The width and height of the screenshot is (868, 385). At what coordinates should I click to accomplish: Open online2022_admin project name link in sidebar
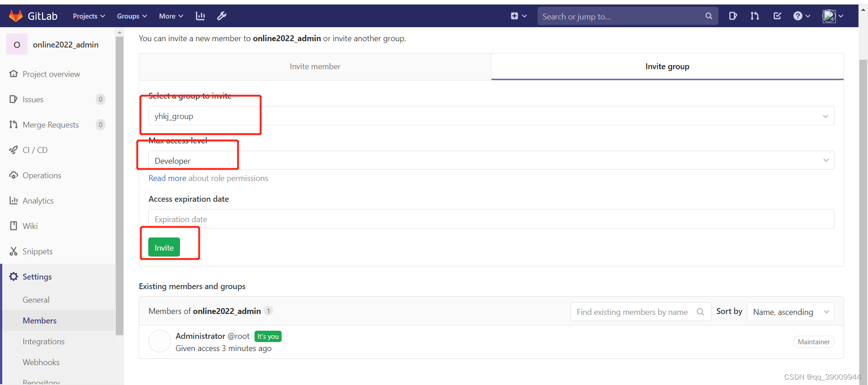point(66,44)
